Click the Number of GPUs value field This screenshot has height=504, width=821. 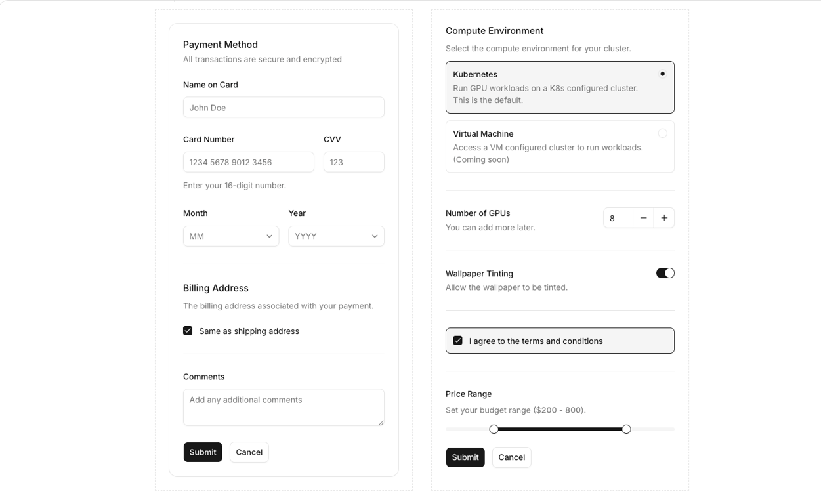618,218
